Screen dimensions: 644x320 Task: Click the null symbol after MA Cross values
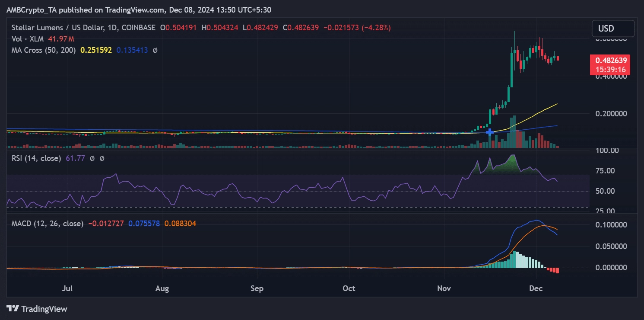tap(155, 50)
